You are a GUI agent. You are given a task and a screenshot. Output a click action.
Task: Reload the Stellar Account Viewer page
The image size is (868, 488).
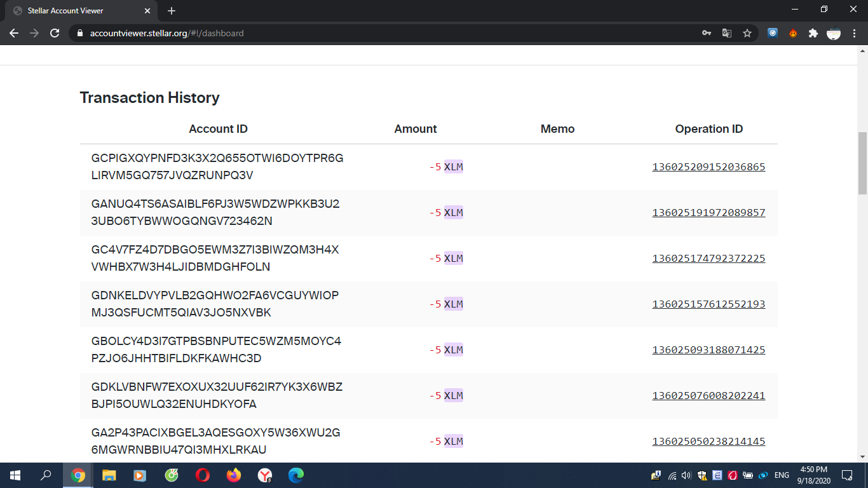pos(55,33)
